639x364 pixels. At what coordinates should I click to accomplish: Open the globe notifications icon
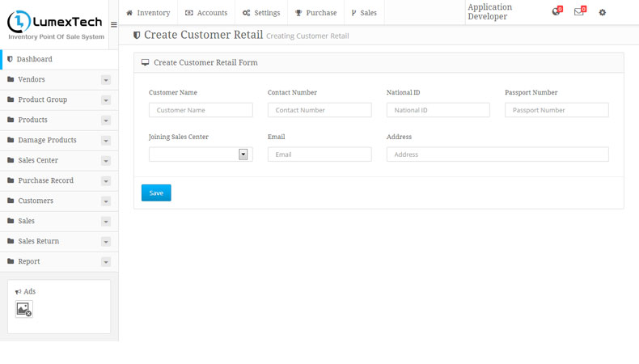coord(556,12)
